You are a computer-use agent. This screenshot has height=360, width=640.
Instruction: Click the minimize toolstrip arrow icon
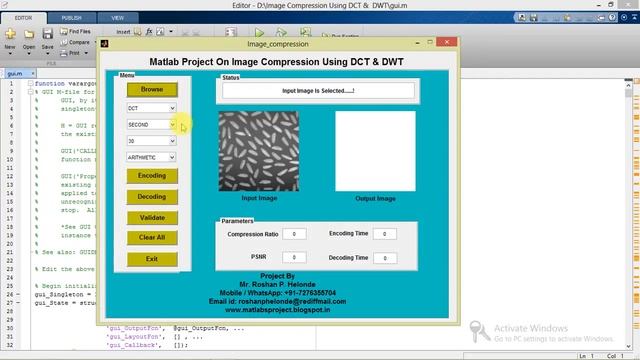(x=635, y=18)
